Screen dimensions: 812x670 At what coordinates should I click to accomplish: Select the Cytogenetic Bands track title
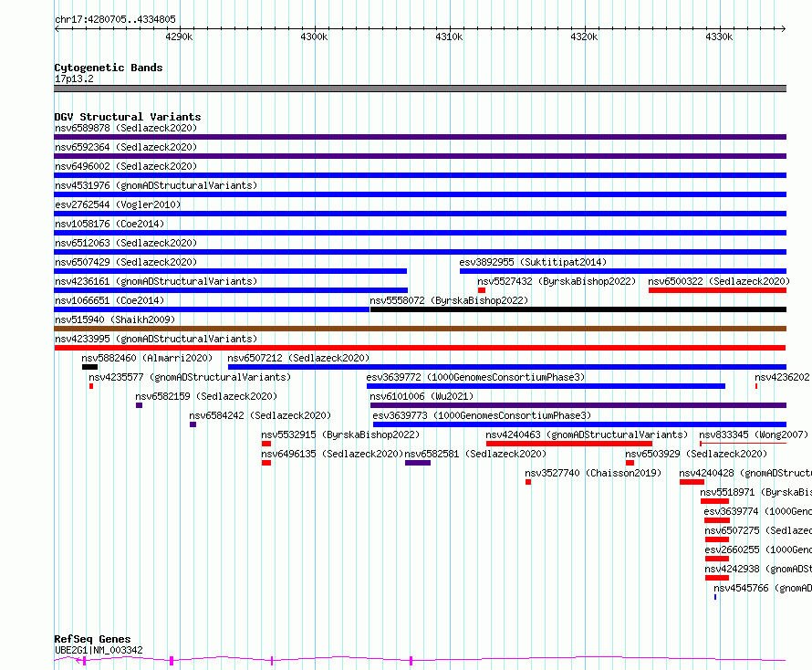coord(109,68)
